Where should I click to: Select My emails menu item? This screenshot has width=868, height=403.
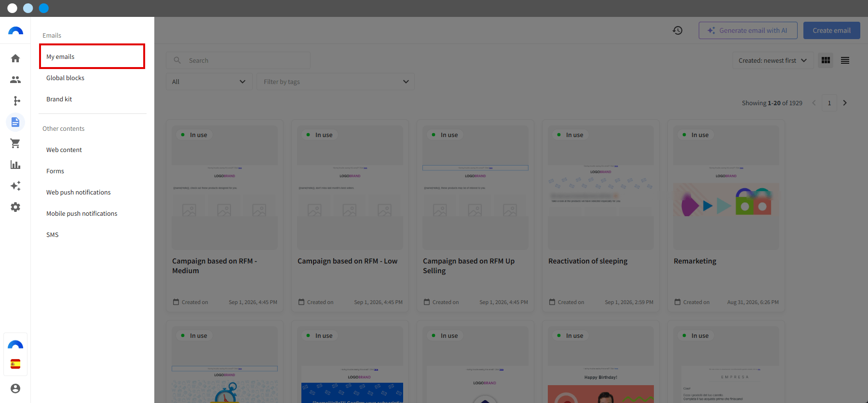coord(92,56)
